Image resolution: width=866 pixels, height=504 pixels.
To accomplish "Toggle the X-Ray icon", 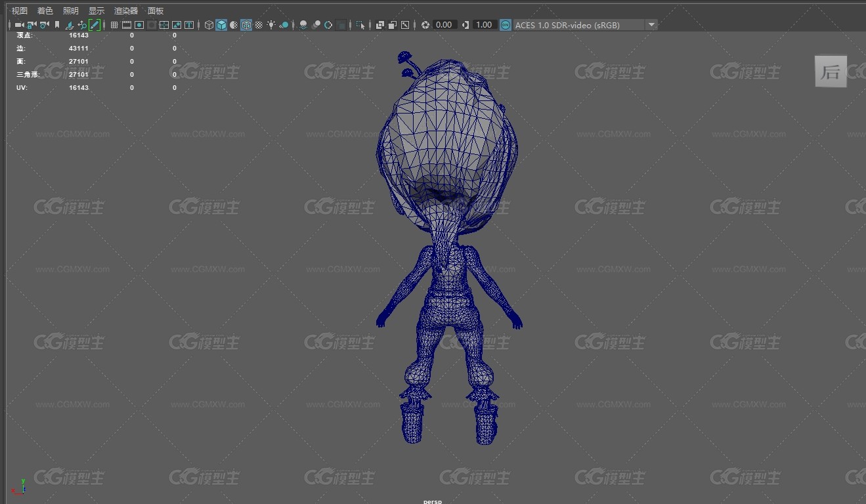I will (x=379, y=25).
